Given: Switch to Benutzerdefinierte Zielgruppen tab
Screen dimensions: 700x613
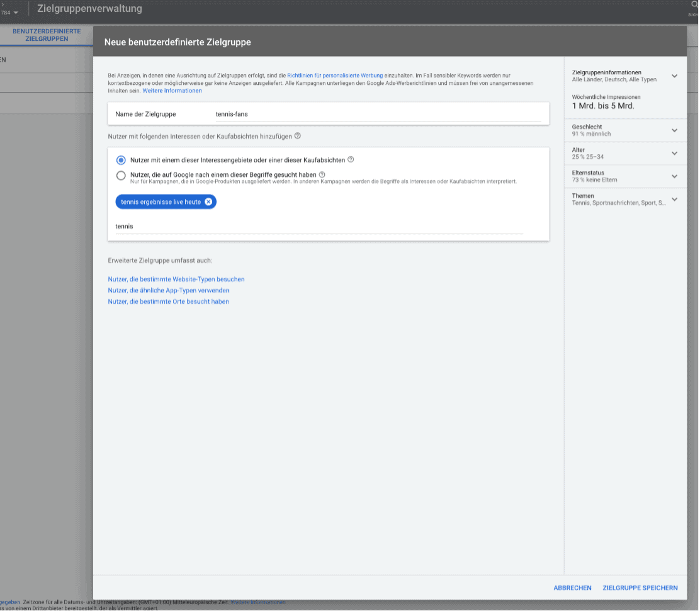Looking at the screenshot, I should (x=47, y=35).
